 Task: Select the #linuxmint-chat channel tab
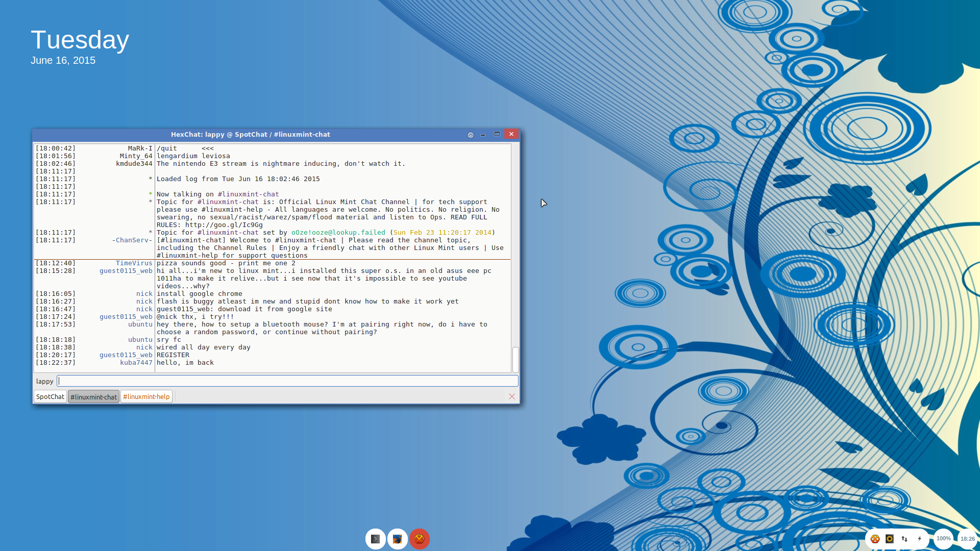(93, 396)
